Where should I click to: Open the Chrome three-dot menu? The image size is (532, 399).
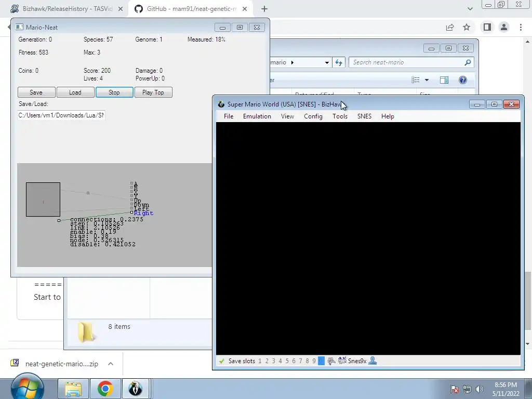point(521,27)
